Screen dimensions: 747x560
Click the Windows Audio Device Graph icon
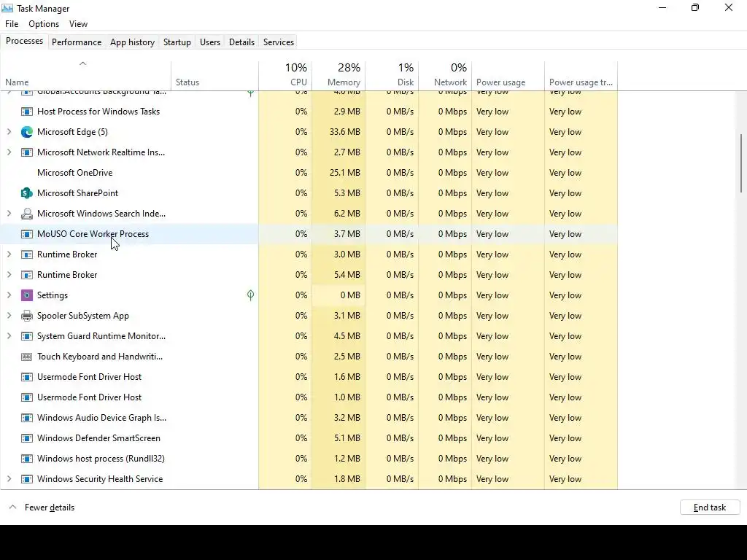pos(27,418)
